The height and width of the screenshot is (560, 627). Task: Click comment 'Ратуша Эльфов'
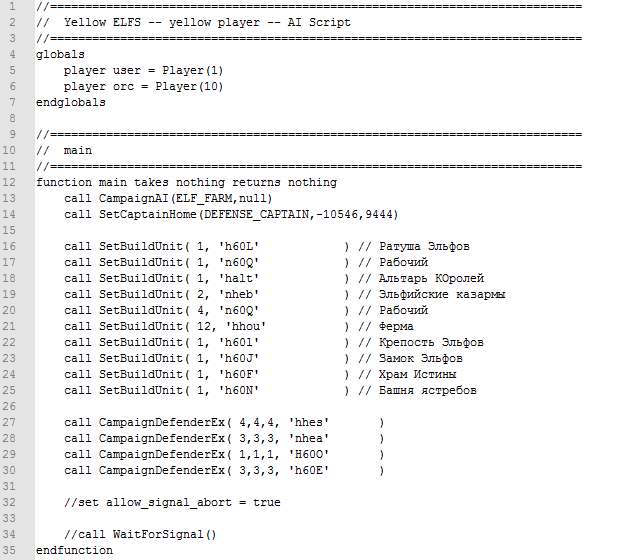424,246
